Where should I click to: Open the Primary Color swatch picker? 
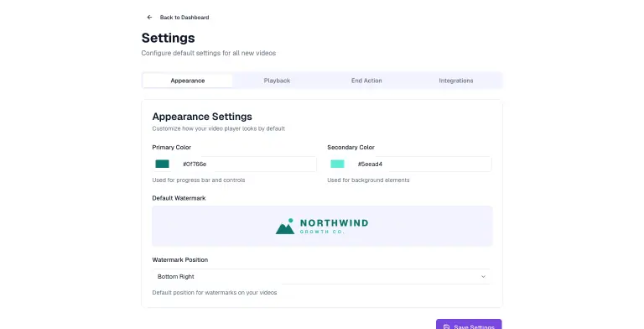click(x=162, y=164)
